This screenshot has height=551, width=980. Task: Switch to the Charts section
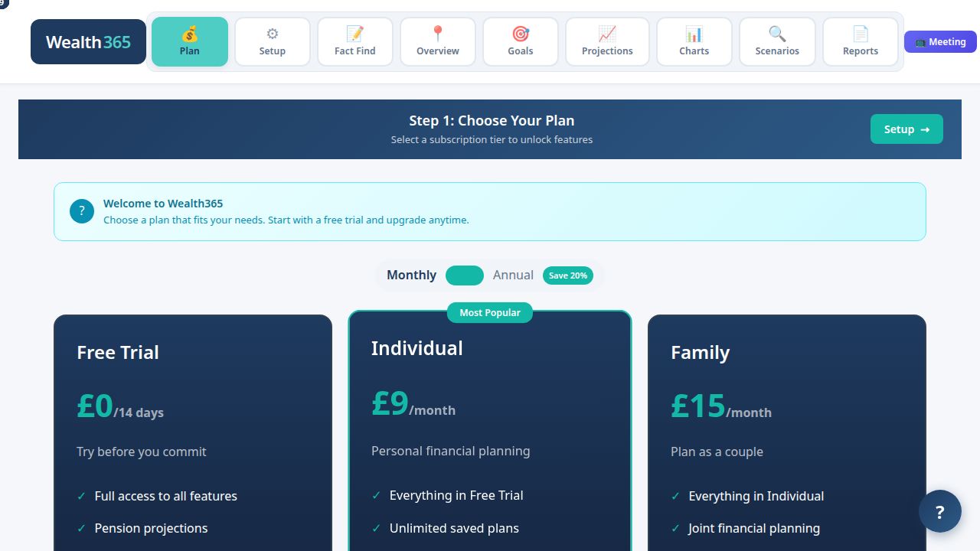(x=694, y=41)
